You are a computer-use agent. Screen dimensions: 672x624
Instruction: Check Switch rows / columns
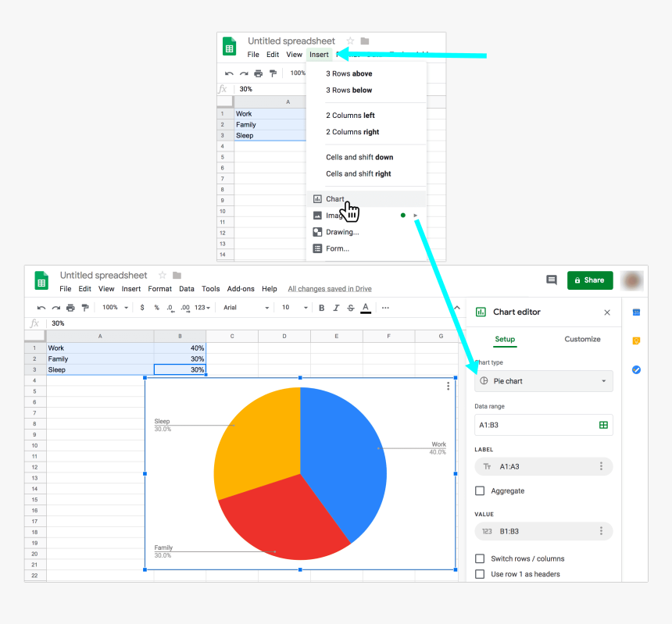point(481,558)
